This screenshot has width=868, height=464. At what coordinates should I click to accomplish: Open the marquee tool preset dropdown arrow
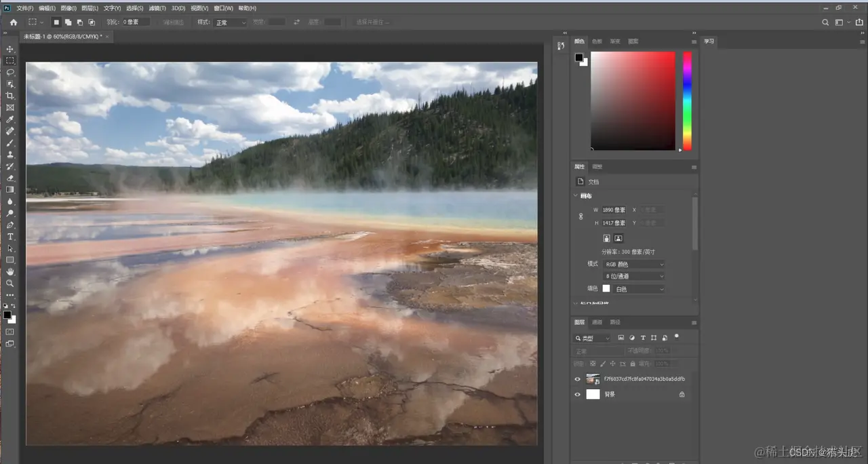41,22
